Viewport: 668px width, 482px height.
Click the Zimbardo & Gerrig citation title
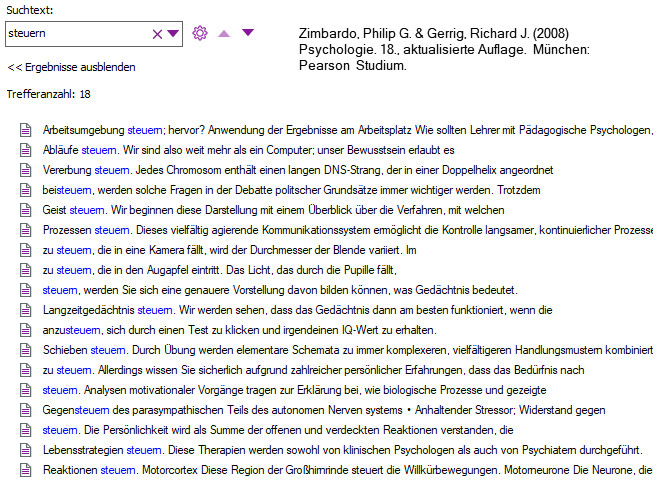pos(444,49)
